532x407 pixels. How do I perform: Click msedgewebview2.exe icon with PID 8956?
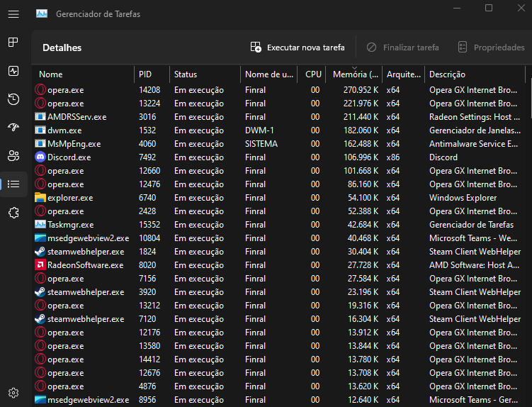point(40,399)
